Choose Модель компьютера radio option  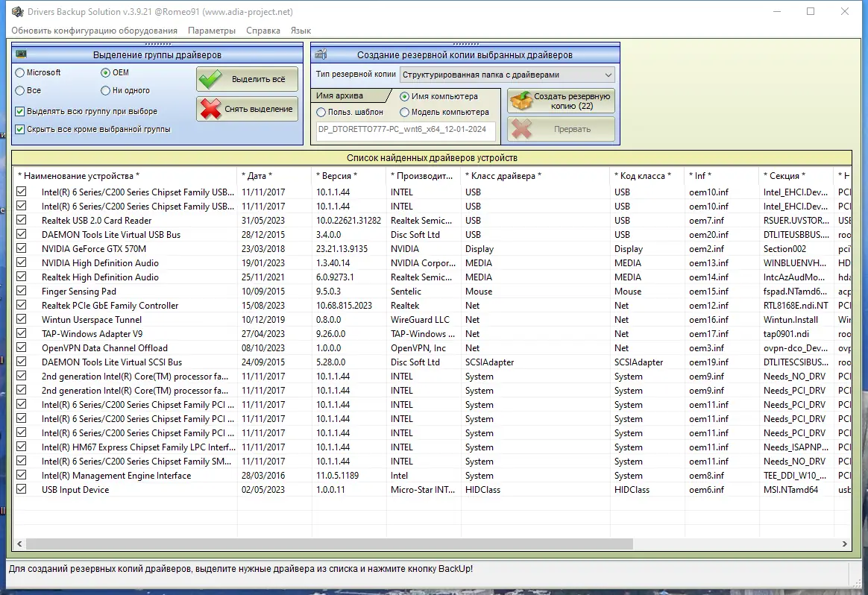[x=405, y=113]
